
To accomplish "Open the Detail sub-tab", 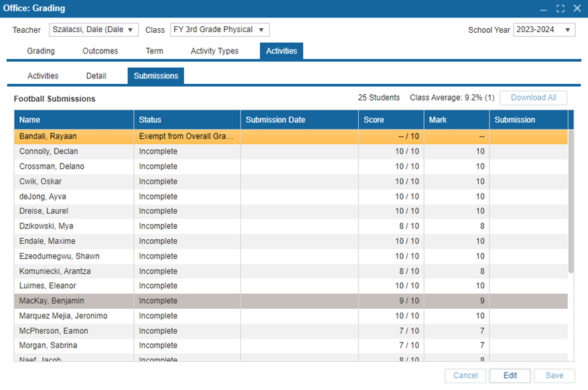I will [96, 76].
